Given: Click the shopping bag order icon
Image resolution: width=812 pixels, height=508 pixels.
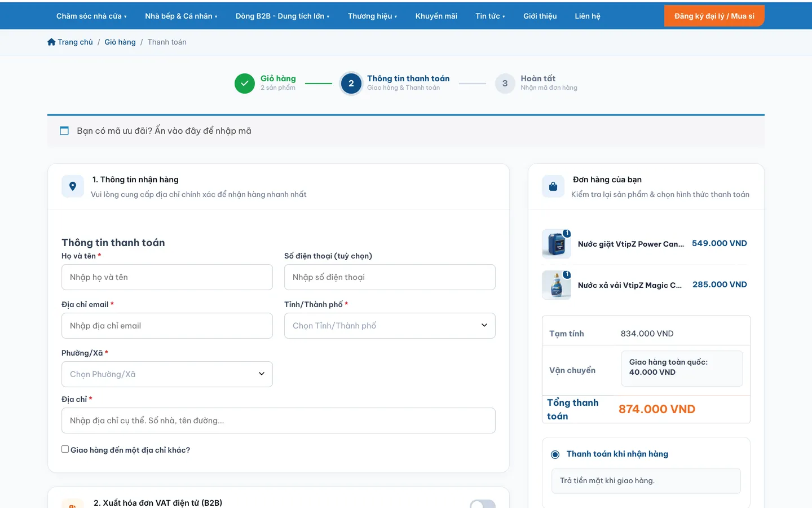Looking at the screenshot, I should pyautogui.click(x=553, y=186).
